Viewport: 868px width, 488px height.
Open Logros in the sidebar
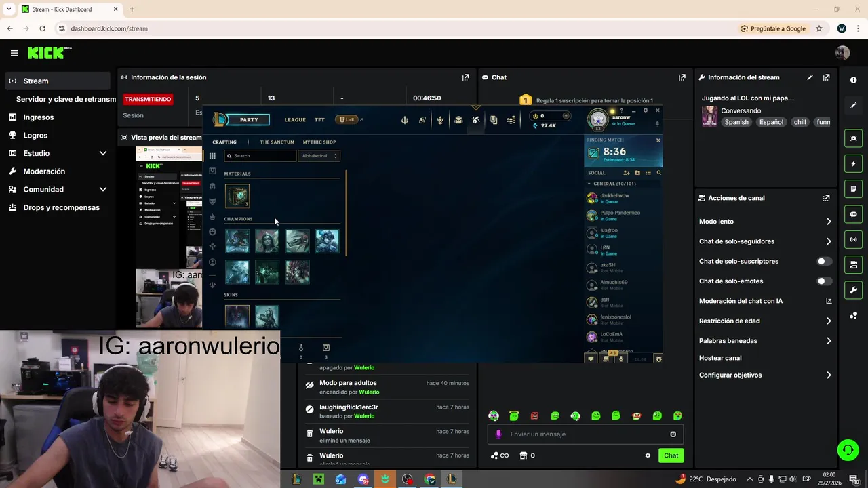click(58, 135)
